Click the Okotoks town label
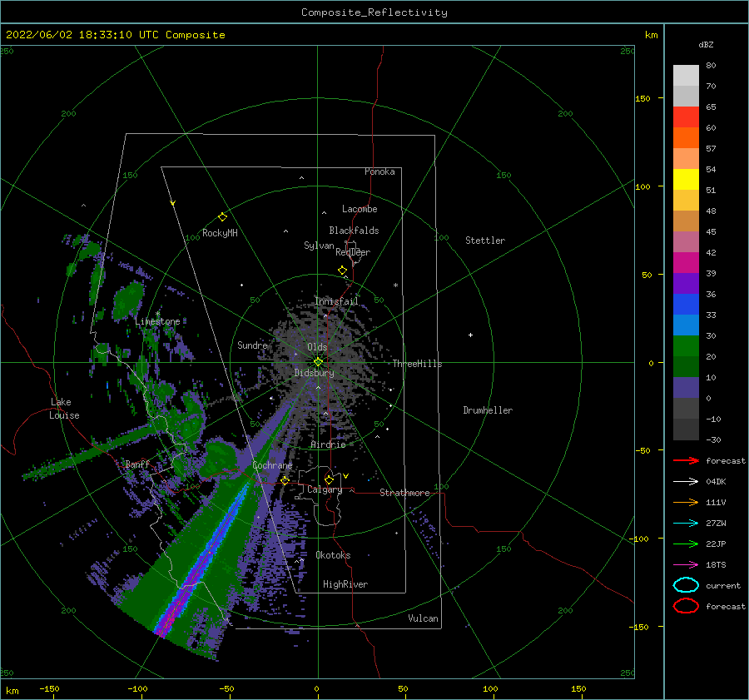Screen dimensions: 749x700 [x=334, y=555]
